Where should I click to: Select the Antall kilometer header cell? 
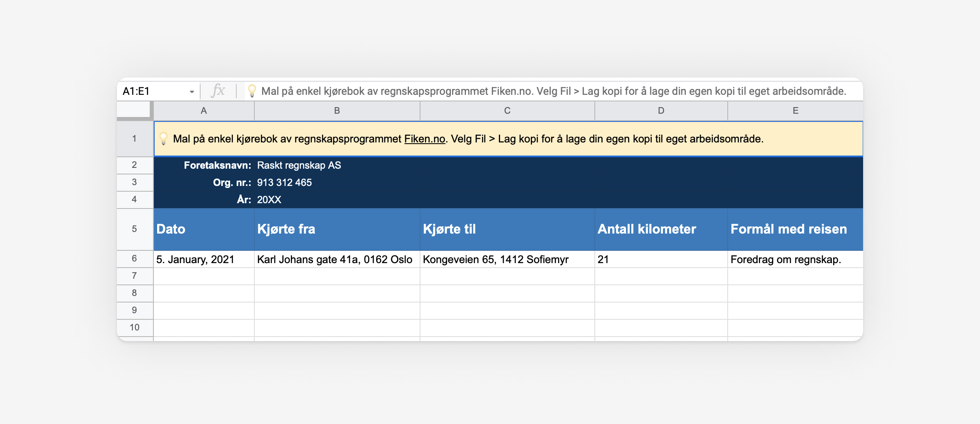pyautogui.click(x=660, y=229)
